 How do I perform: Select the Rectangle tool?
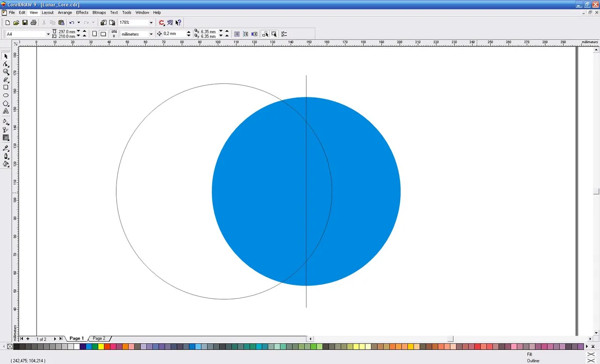click(x=6, y=87)
